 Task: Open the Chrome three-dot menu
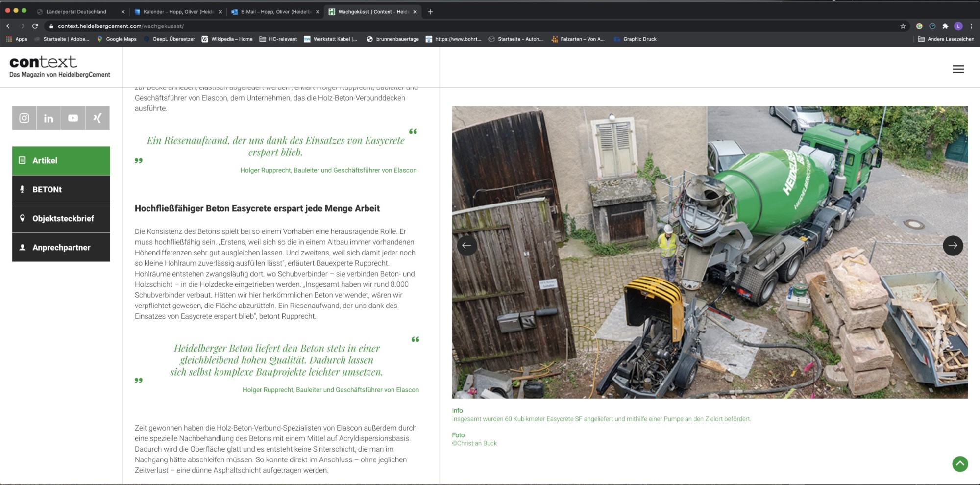[x=971, y=26]
